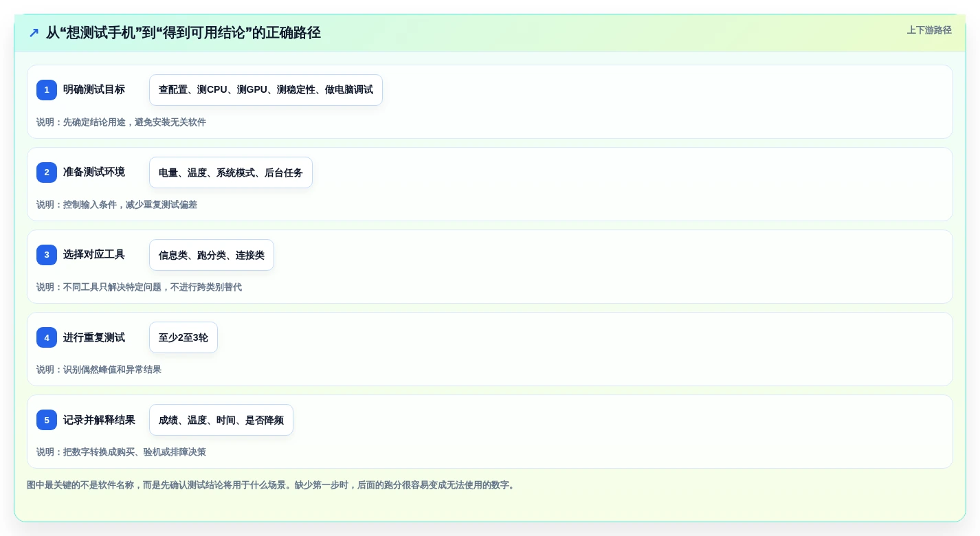
Task: Click the note 先确定结论用途，避免安装无关软件
Action: click(x=121, y=122)
